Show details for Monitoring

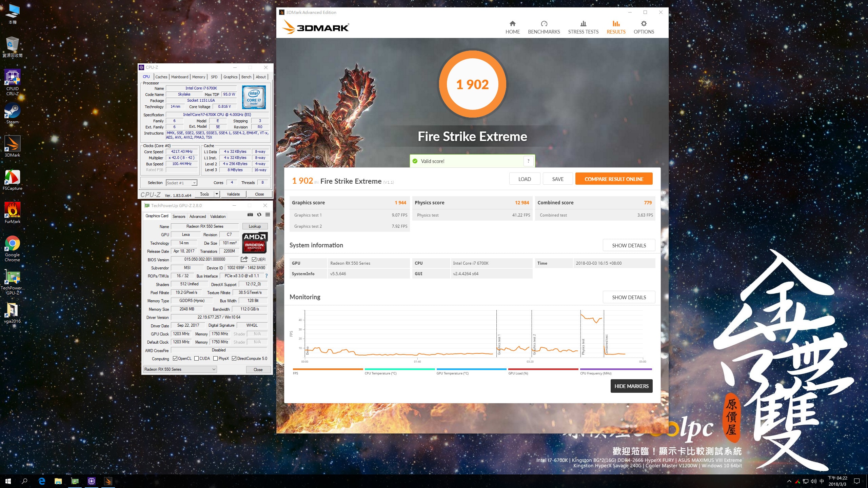point(629,297)
